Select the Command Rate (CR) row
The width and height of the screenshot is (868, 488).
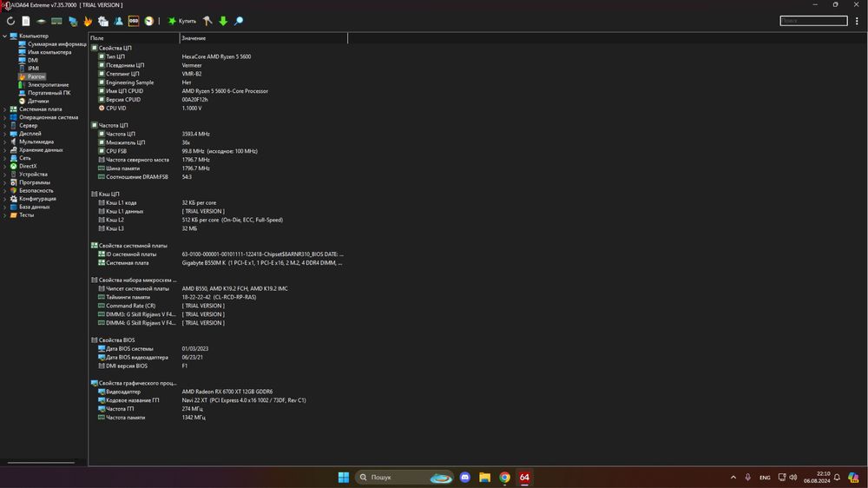(x=216, y=306)
